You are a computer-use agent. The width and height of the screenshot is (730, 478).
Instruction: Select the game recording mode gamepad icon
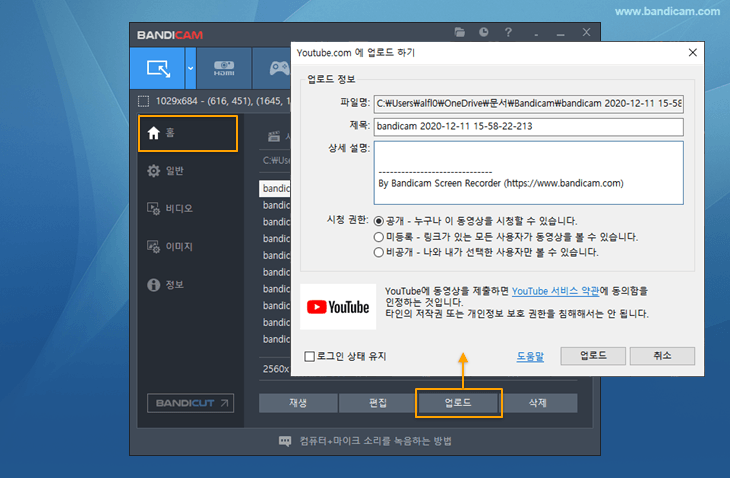279,68
